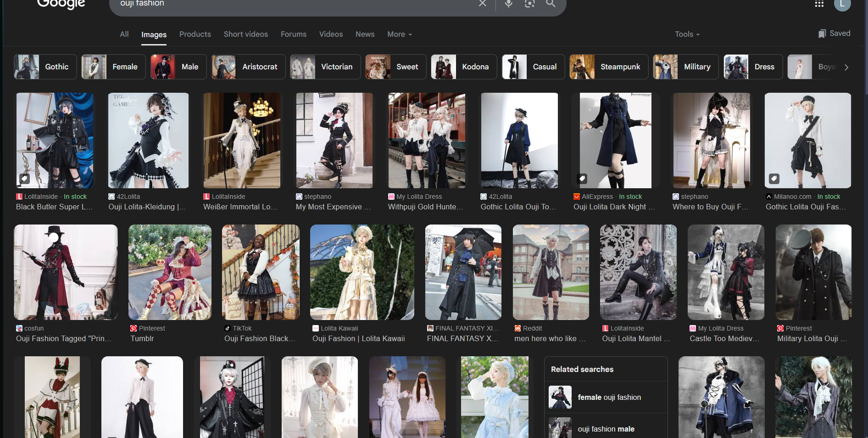Expand the Tools dropdown

[x=687, y=34]
